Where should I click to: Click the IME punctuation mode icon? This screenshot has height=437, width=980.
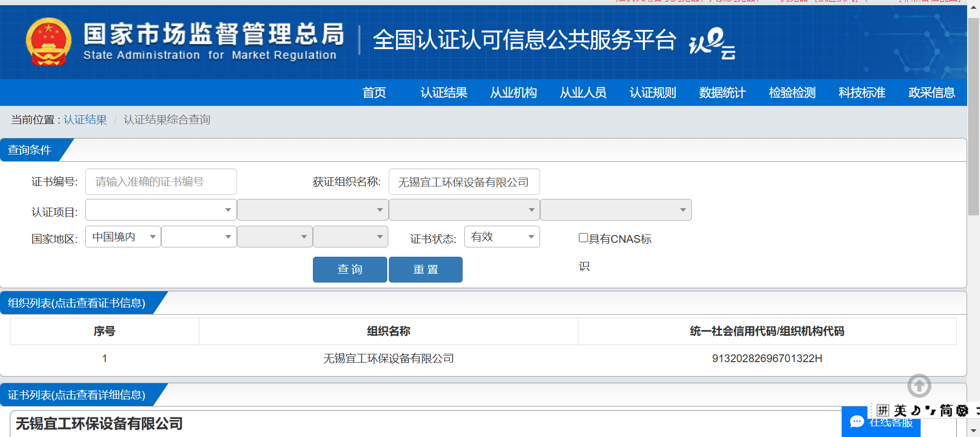[930, 411]
